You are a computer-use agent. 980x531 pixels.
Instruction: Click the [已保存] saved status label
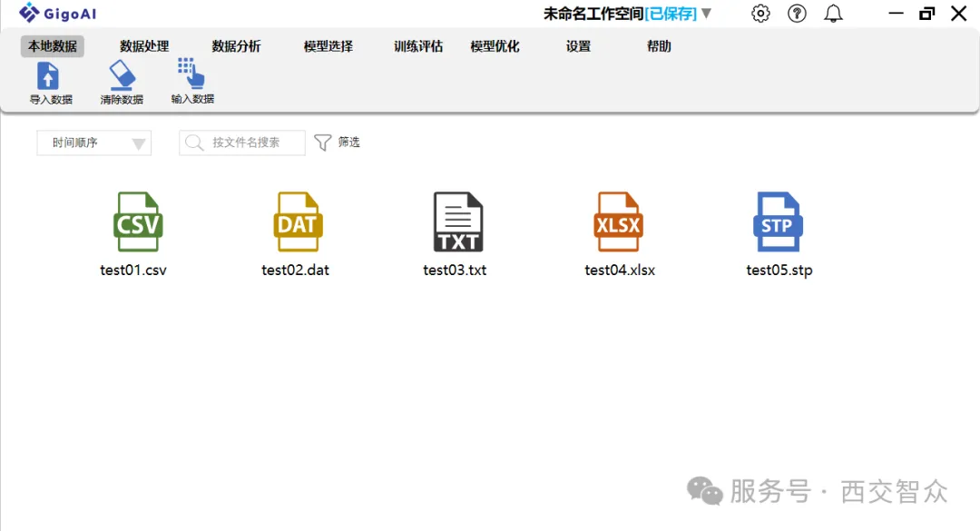tap(670, 13)
